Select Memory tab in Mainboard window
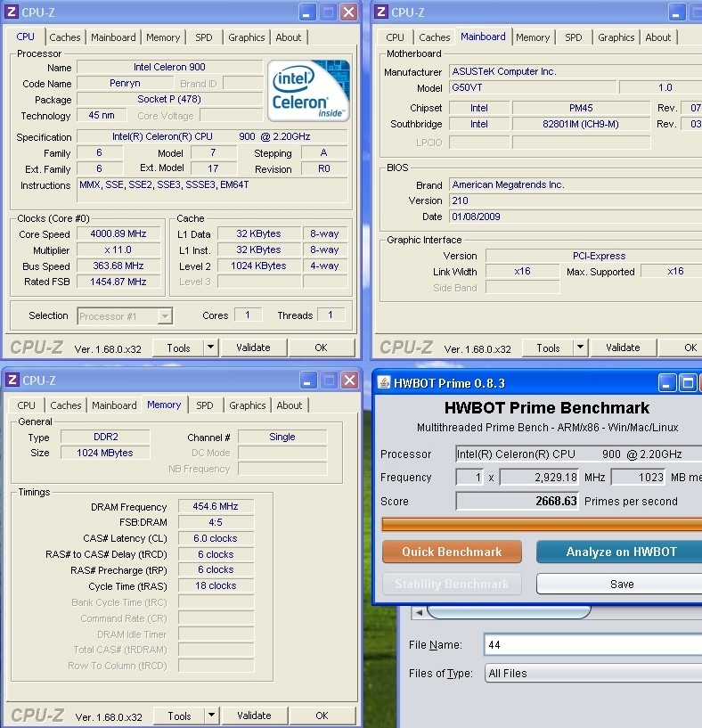 click(x=533, y=37)
